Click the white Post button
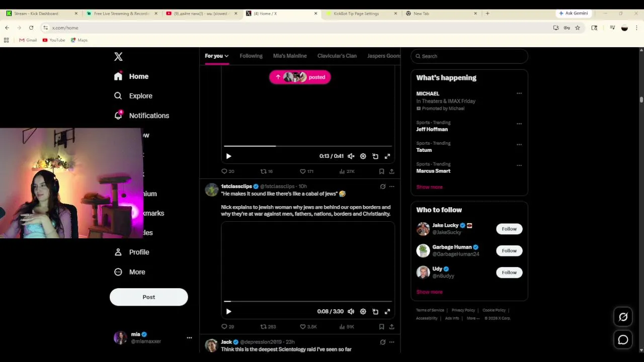644x362 pixels. tap(149, 297)
